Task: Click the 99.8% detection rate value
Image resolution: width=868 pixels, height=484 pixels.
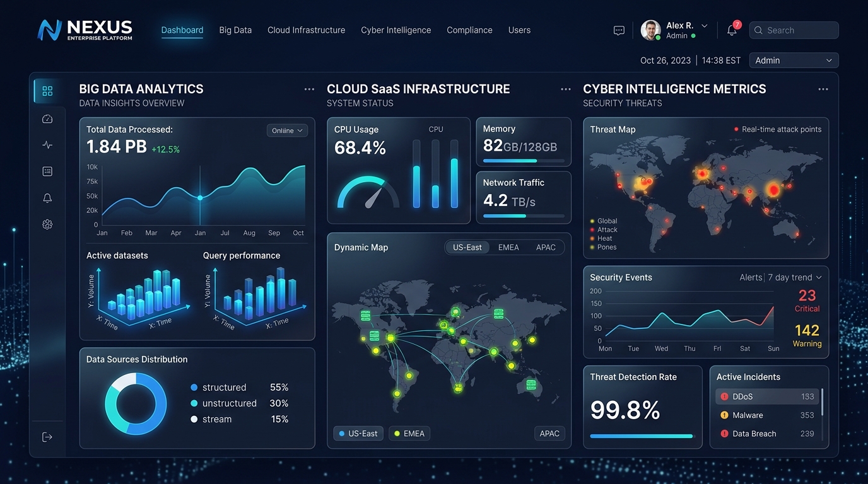Action: pos(625,410)
